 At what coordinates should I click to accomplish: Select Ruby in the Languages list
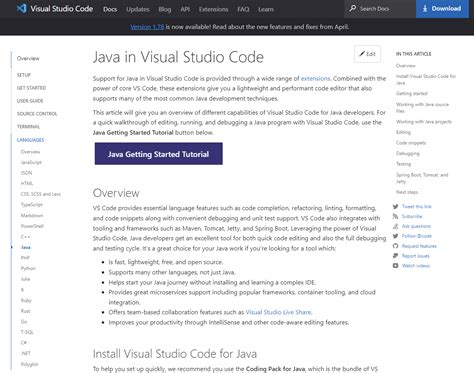(26, 300)
